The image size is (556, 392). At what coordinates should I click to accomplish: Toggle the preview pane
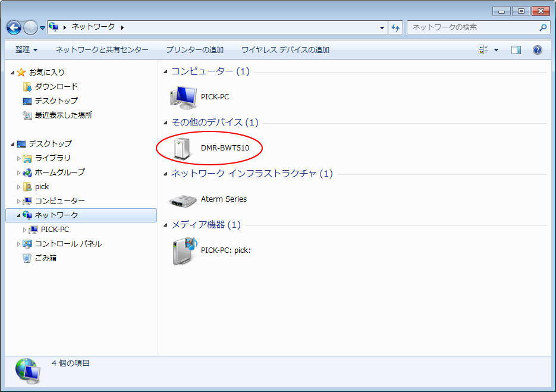[x=516, y=50]
